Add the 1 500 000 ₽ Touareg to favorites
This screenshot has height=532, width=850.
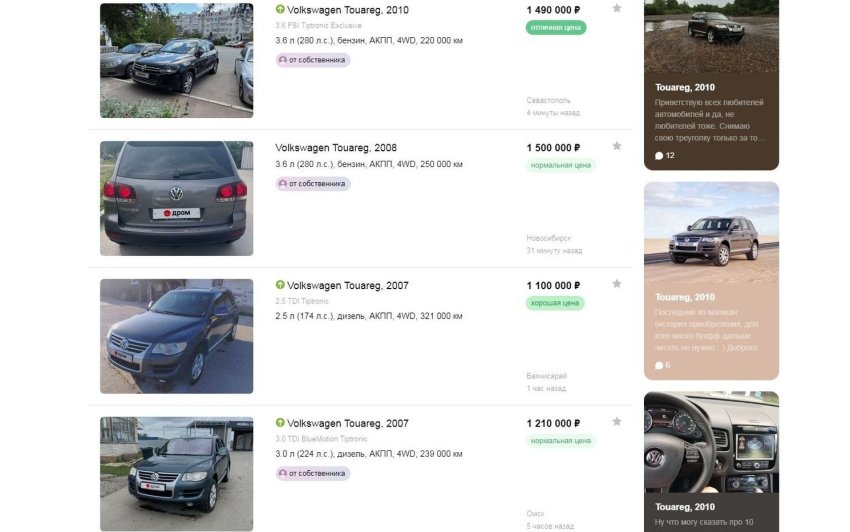[617, 146]
